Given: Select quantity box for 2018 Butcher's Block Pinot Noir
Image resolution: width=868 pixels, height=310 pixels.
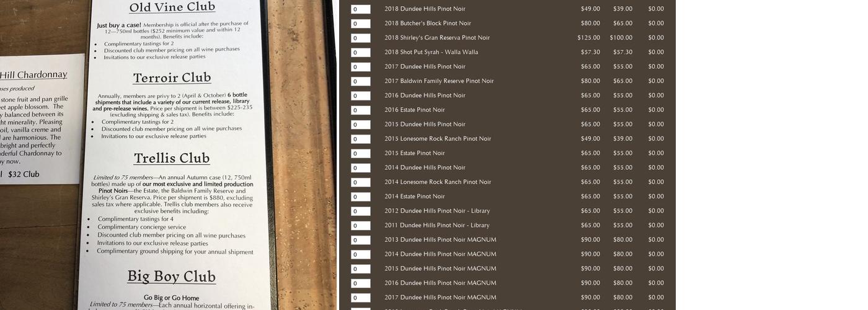Looking at the screenshot, I should click(x=360, y=24).
